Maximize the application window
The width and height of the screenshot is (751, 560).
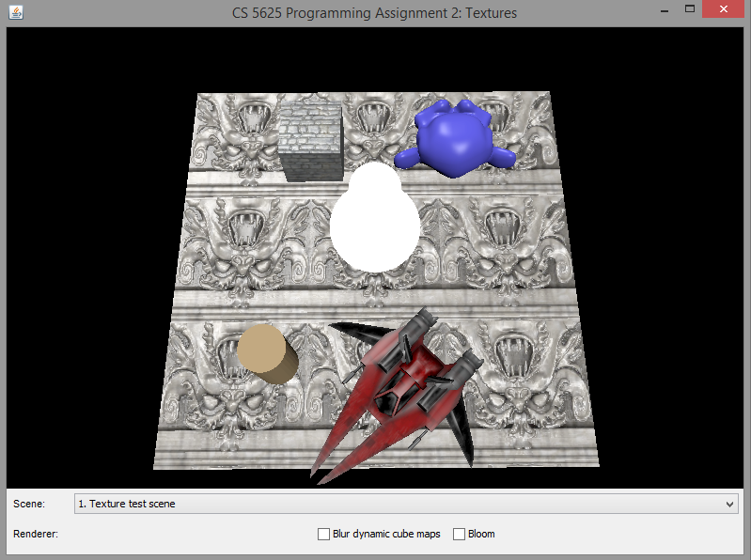click(690, 10)
